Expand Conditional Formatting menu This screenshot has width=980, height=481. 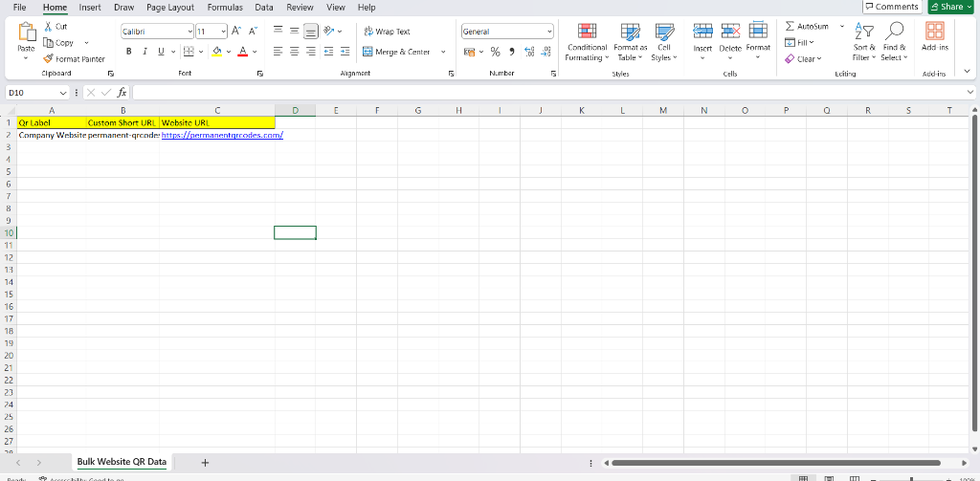(x=587, y=41)
